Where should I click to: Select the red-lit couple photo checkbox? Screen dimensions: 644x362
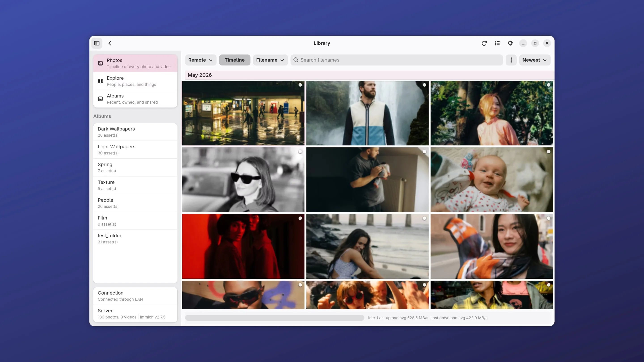(x=300, y=218)
